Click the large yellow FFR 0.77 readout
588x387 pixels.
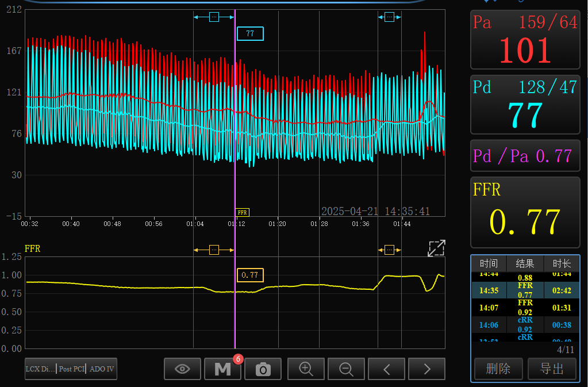point(525,221)
